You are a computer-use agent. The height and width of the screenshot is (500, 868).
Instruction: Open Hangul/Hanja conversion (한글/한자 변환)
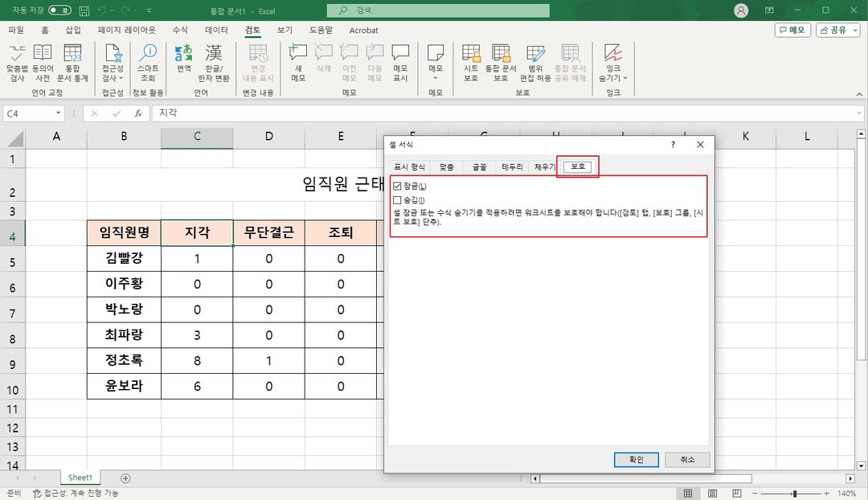click(214, 64)
